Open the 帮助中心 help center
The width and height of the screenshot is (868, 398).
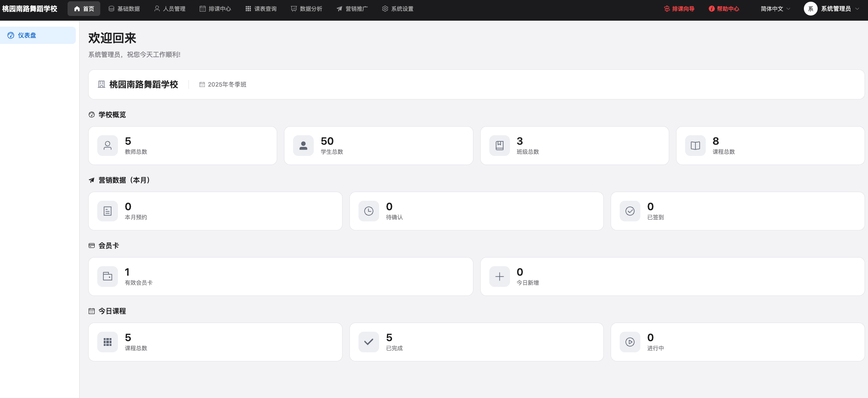723,8
